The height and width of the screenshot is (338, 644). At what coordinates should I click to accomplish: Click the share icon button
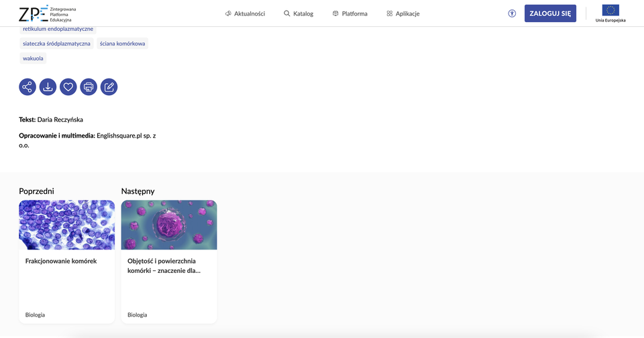[28, 87]
